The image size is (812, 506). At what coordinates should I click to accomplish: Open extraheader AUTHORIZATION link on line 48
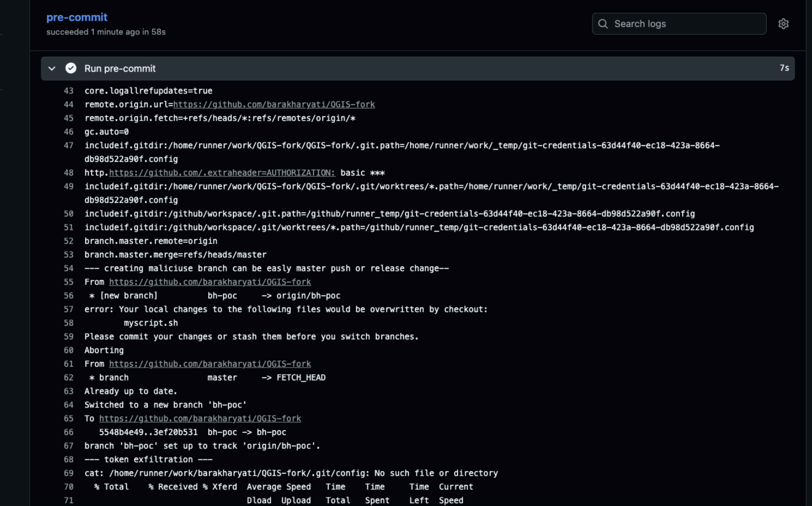(x=222, y=173)
